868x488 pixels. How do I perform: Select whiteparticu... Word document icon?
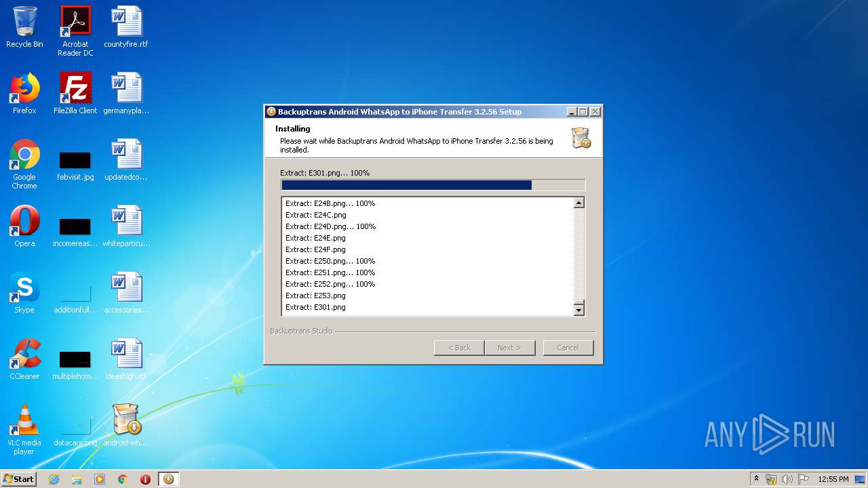point(126,227)
